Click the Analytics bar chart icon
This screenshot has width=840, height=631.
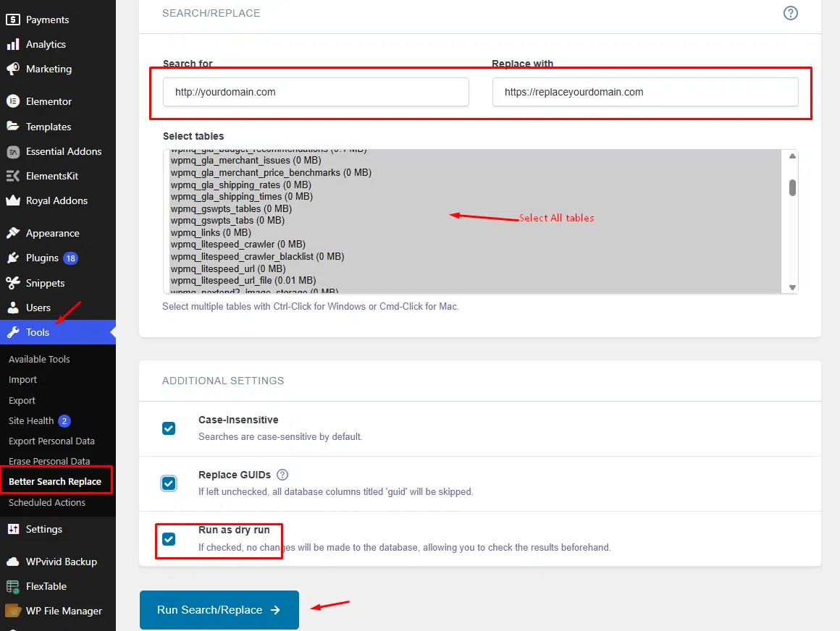13,44
